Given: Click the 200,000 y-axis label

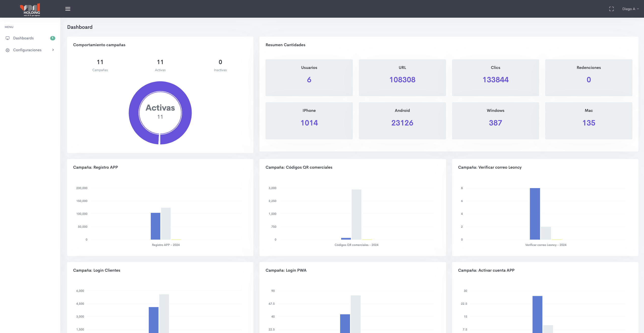Looking at the screenshot, I should click(x=82, y=188).
